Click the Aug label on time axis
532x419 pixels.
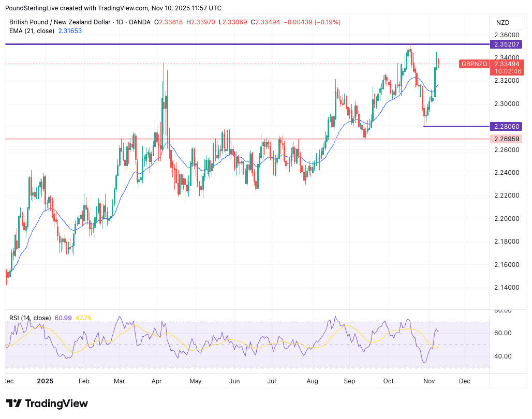click(312, 381)
